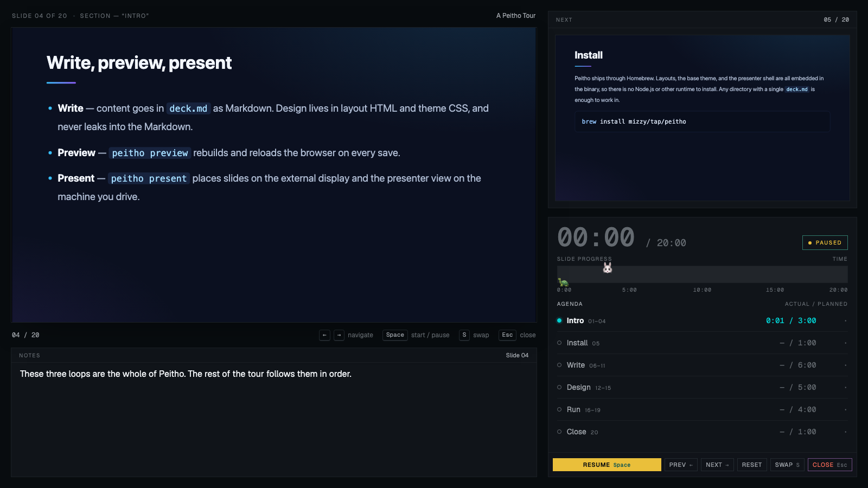Click the 00:00 elapsed timer display

(x=596, y=237)
